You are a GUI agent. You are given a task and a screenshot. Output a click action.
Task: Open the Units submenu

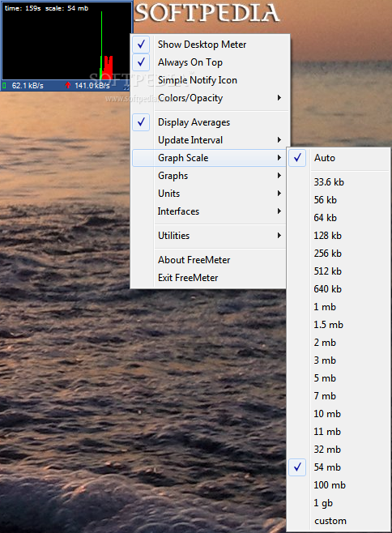209,194
